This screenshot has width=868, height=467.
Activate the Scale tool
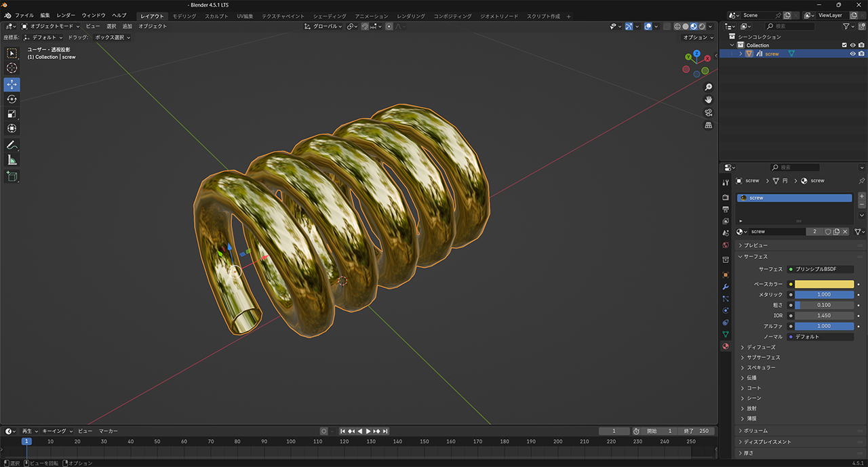click(x=12, y=114)
